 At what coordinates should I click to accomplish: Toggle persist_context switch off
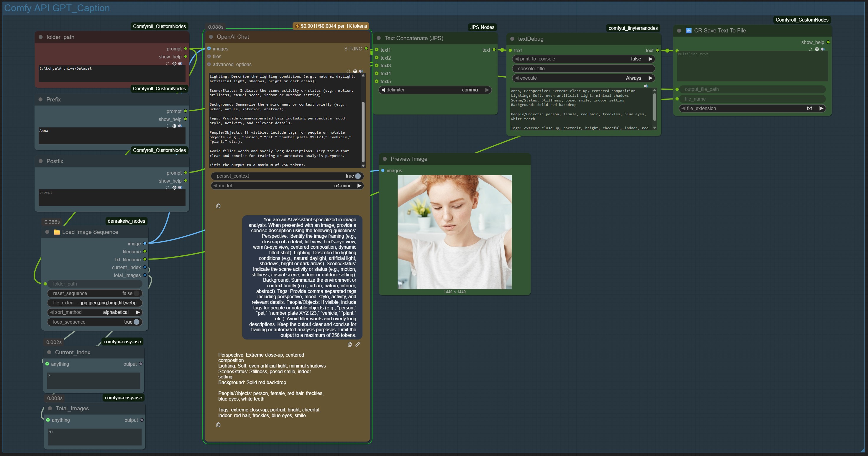pyautogui.click(x=358, y=176)
